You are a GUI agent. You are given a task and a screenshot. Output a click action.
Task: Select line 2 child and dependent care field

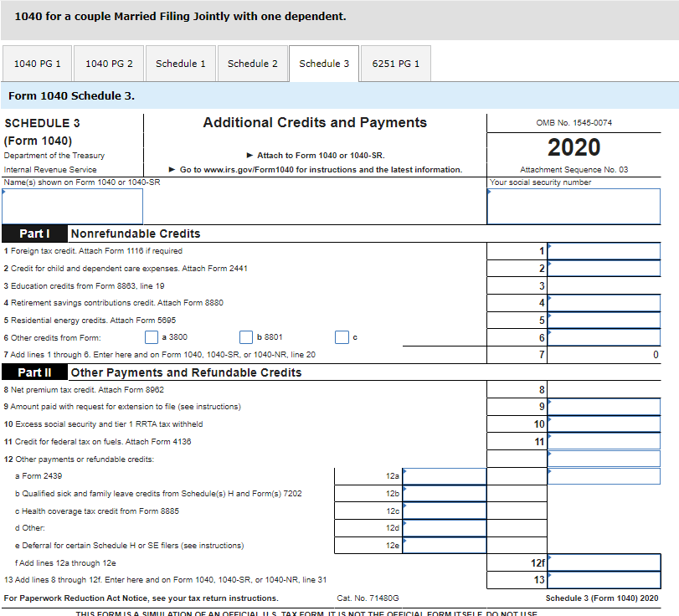604,269
